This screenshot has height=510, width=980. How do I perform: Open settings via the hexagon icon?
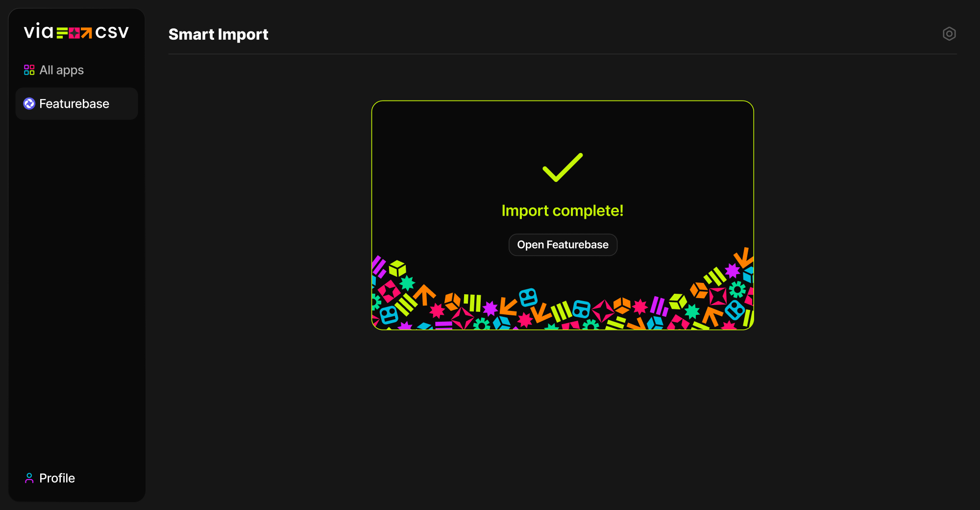click(x=949, y=34)
